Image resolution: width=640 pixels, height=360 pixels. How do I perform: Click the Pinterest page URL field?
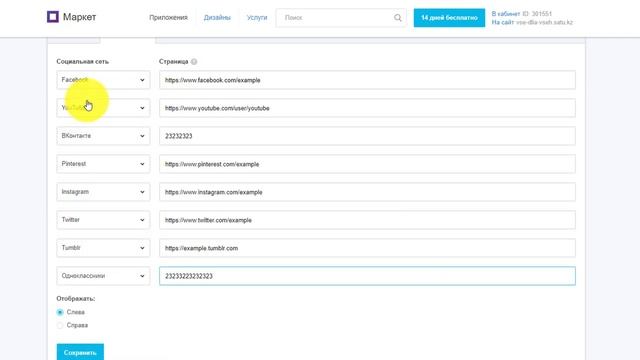(x=367, y=164)
